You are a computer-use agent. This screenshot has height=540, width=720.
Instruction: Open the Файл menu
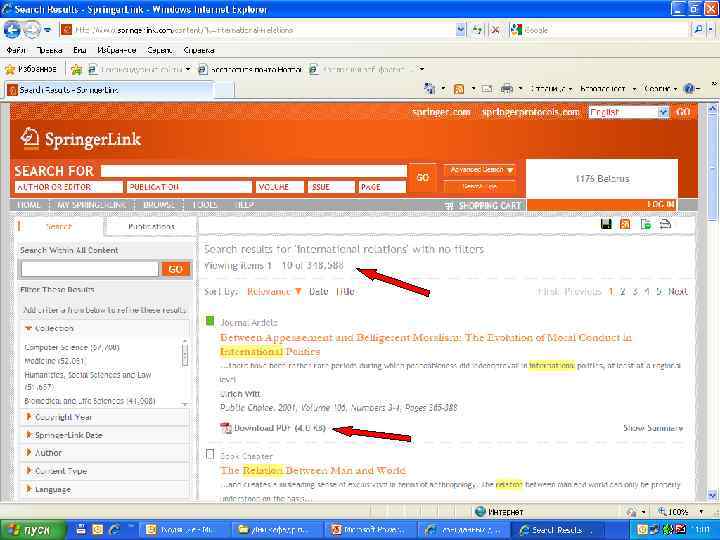(16, 50)
